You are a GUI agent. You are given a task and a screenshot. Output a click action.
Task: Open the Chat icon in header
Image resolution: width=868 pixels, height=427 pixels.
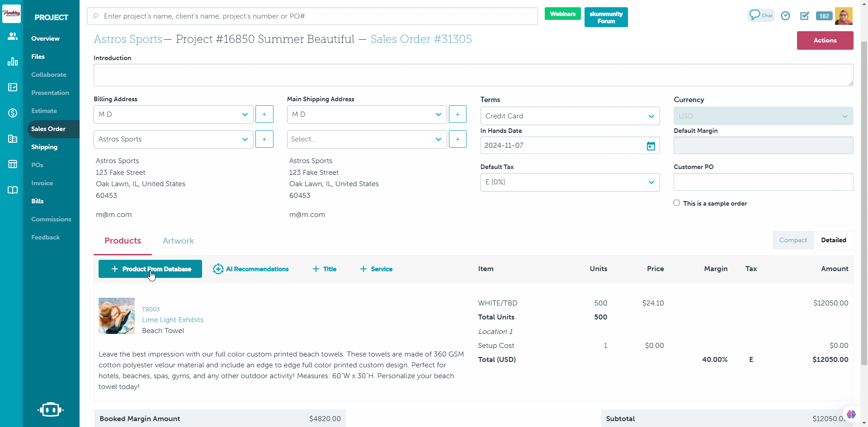760,15
